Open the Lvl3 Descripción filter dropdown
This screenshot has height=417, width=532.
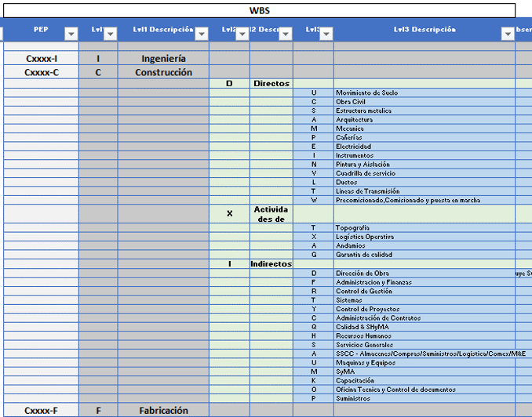click(x=507, y=33)
